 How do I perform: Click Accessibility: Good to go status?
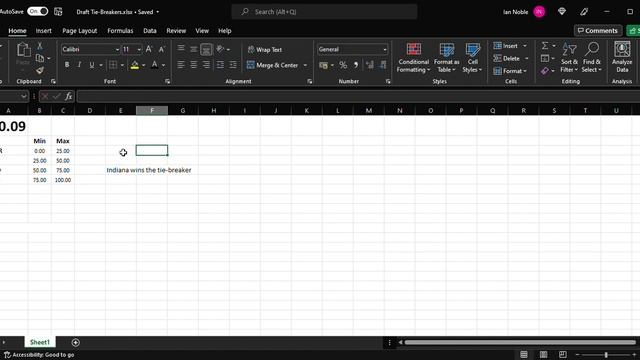pyautogui.click(x=39, y=355)
